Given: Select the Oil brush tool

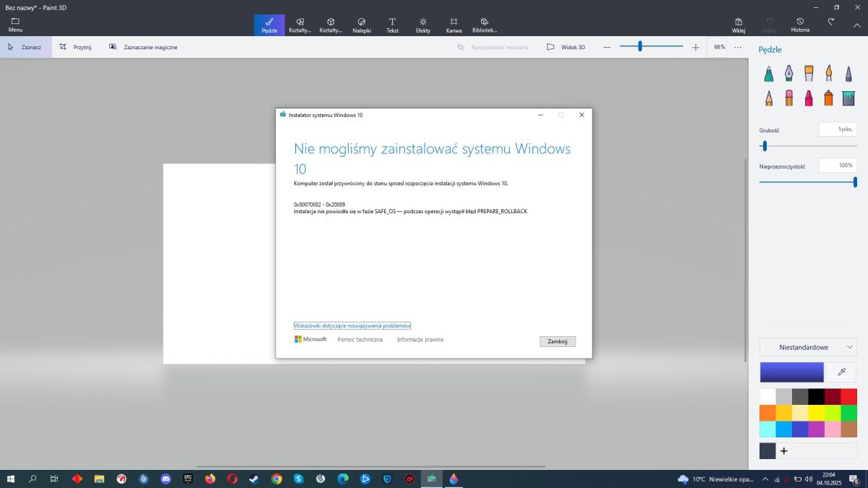Looking at the screenshot, I should [x=809, y=73].
